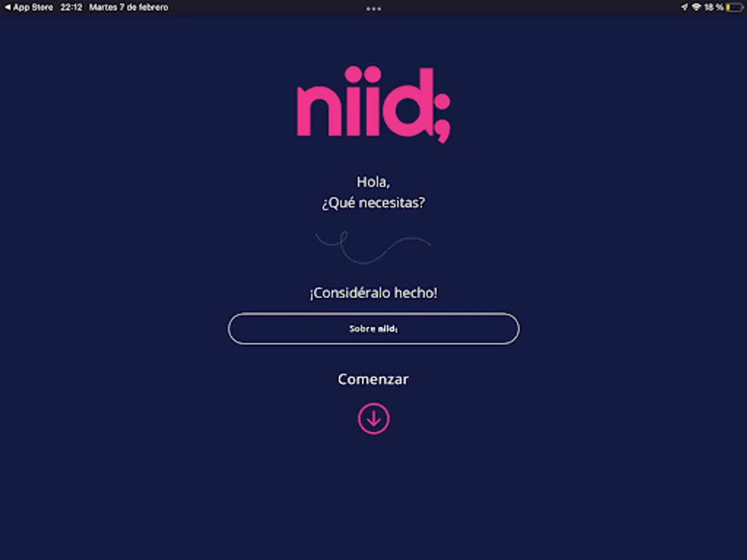Tap the back triangle beside App Store
This screenshot has width=747, height=560.
(x=7, y=7)
